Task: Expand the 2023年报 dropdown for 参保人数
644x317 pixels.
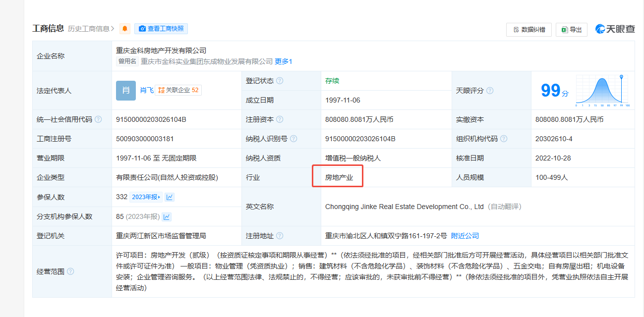Action: (x=146, y=197)
